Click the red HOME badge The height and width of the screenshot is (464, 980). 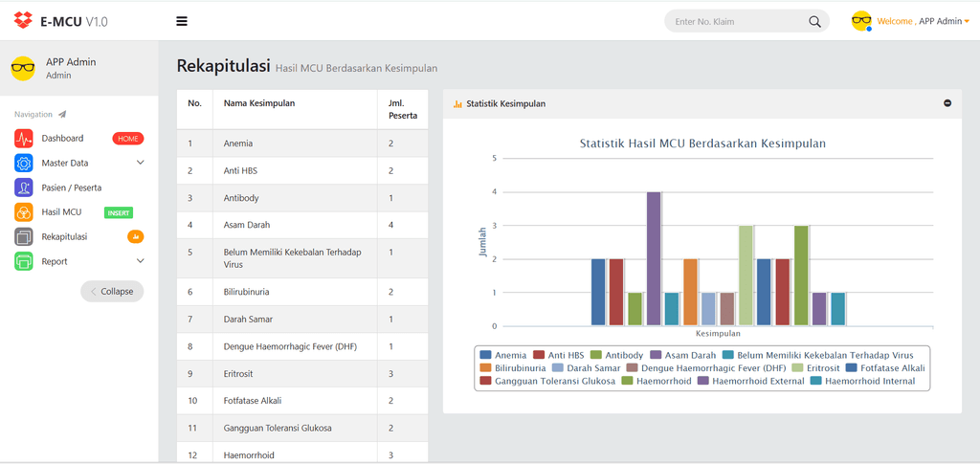[x=128, y=139]
